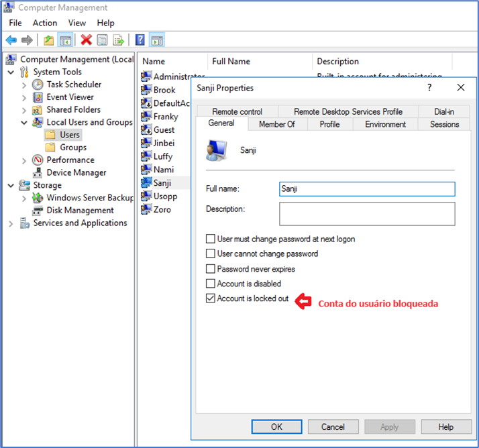Open the Action menu
479x448 pixels.
tap(45, 23)
